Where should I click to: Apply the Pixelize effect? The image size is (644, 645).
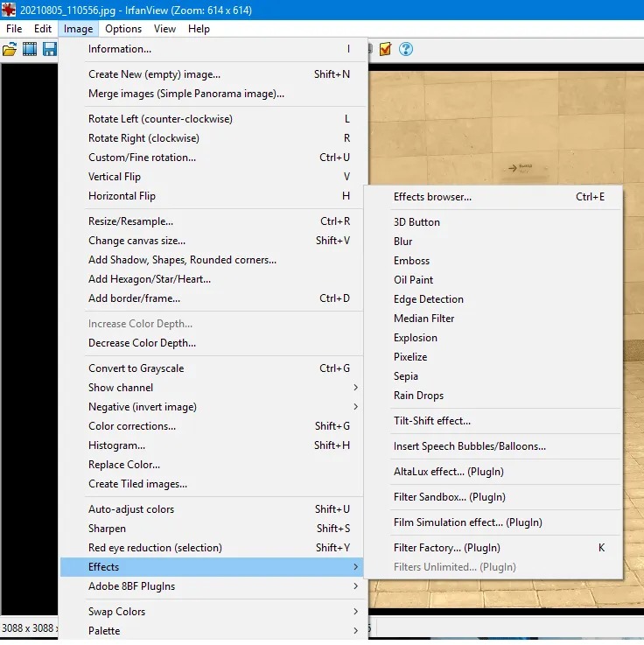[x=493, y=357]
